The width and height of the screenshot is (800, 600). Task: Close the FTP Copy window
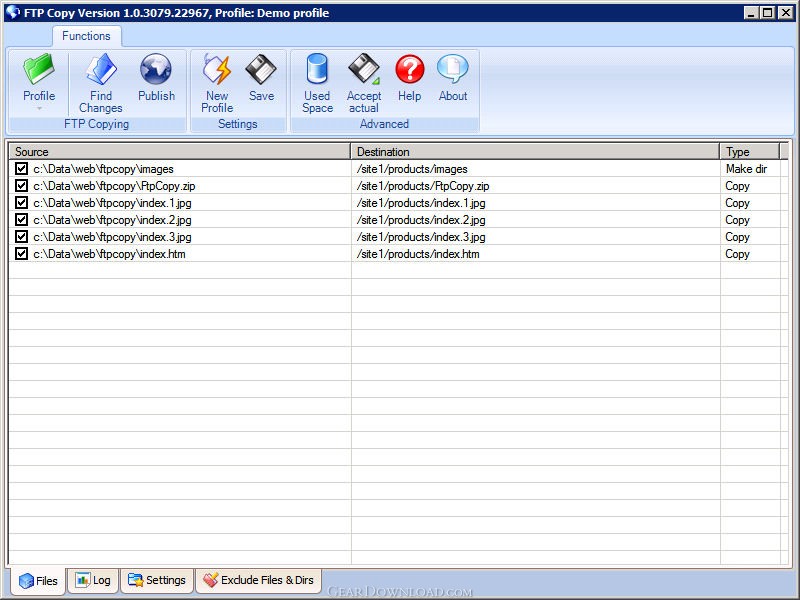coord(786,13)
